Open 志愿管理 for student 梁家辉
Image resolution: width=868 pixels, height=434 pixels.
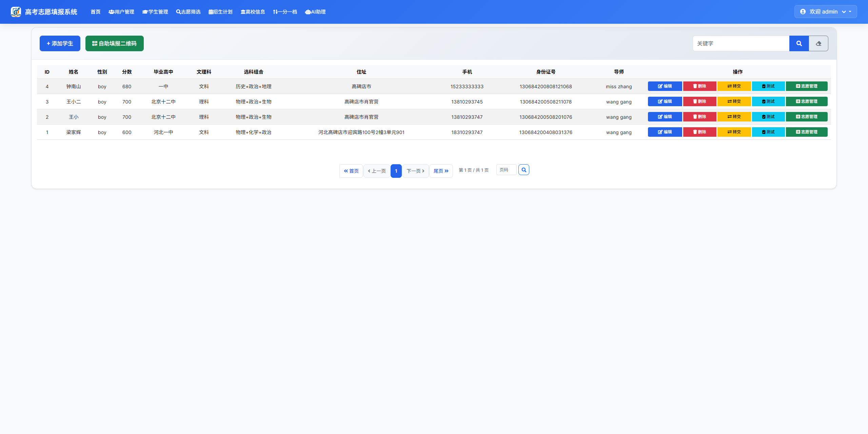806,132
